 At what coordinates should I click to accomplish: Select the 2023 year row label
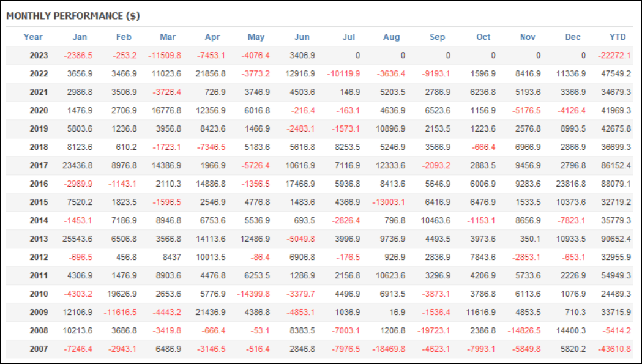[39, 55]
